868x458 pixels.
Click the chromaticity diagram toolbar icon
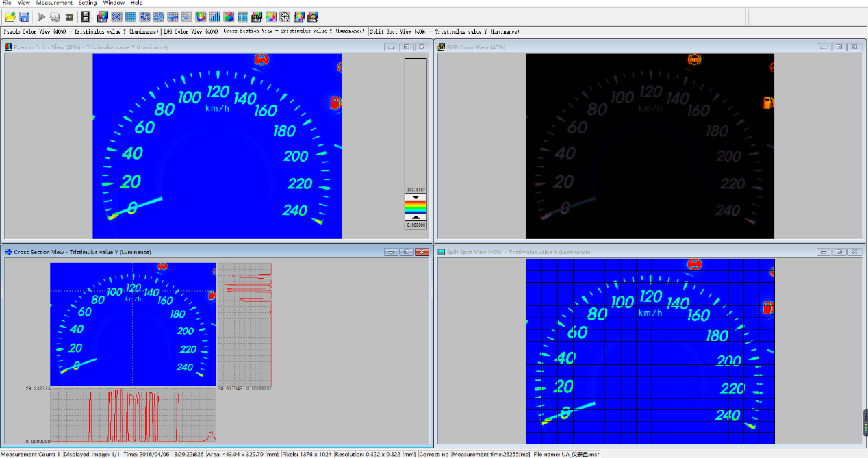coord(201,16)
